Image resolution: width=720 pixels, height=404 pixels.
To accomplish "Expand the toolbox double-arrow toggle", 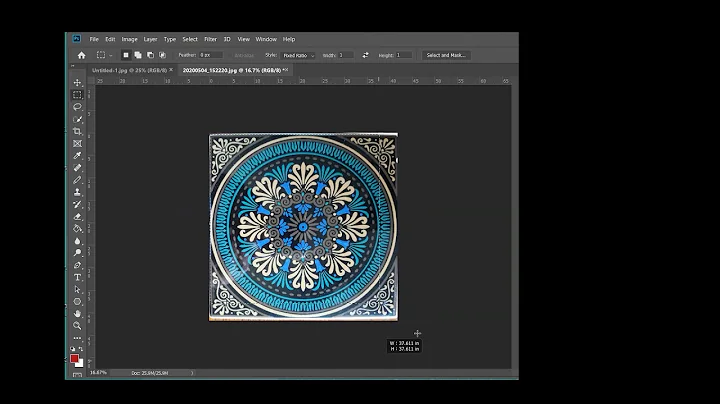I will tap(73, 66).
